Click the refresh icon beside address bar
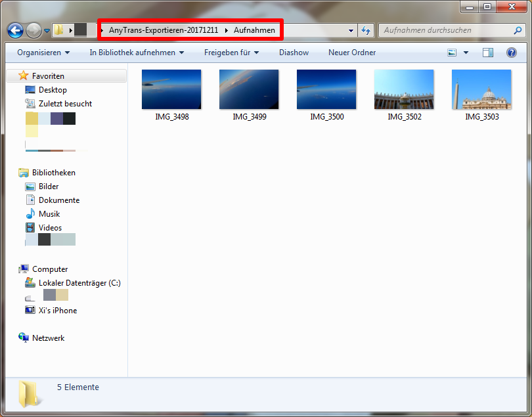This screenshot has height=417, width=532. point(366,30)
